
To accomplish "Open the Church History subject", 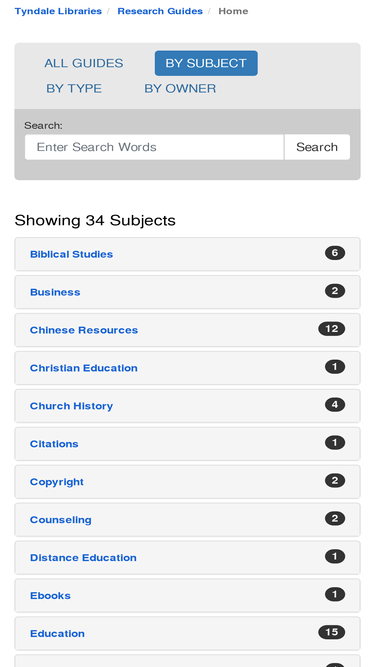I will (71, 406).
